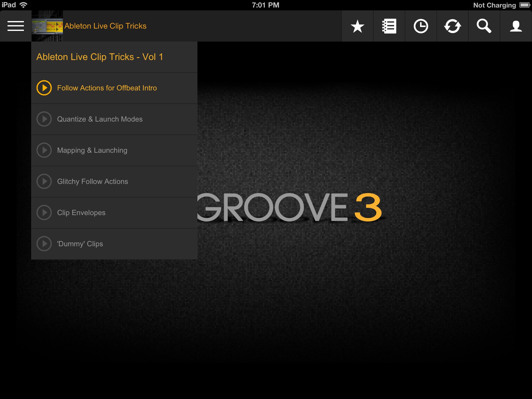Play Glitchy Follow Actions video
This screenshot has height=399, width=532.
pyautogui.click(x=44, y=181)
